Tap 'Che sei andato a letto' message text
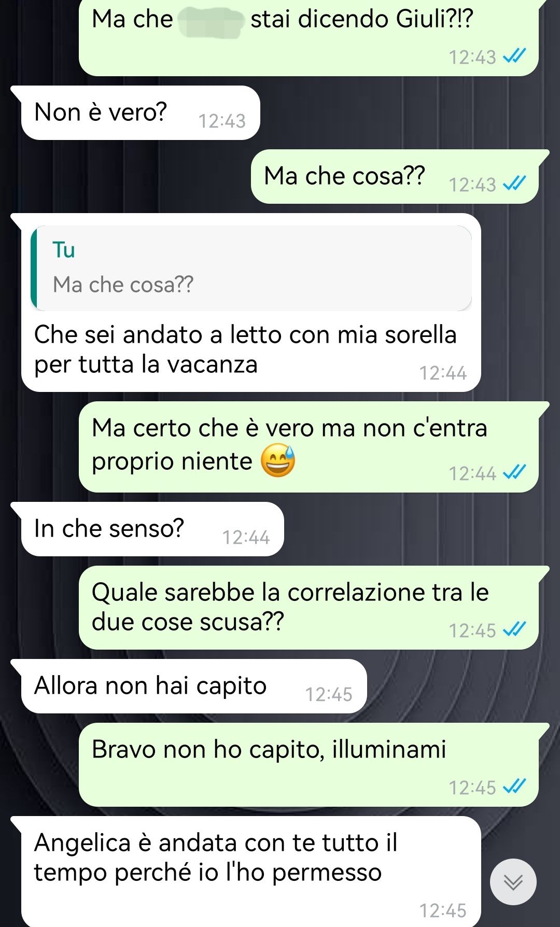560x927 pixels. (245, 349)
